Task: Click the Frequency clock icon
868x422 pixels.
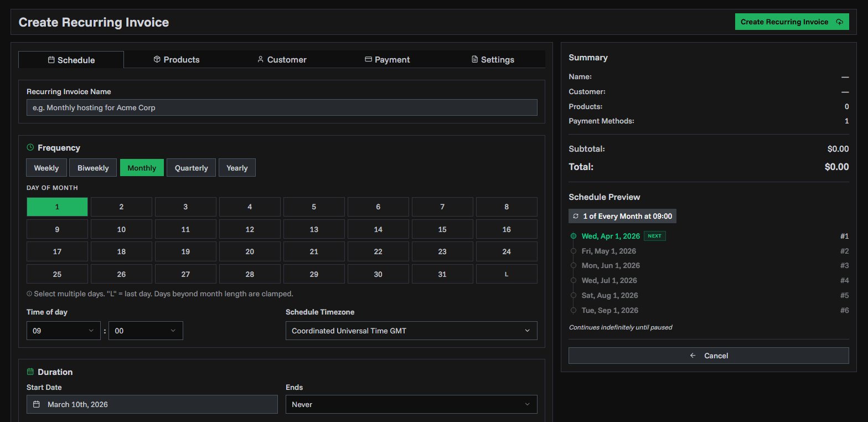Action: coord(30,147)
